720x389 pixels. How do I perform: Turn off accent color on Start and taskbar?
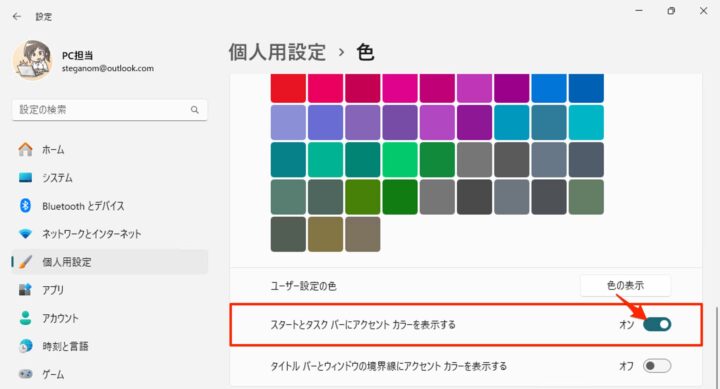click(x=657, y=324)
